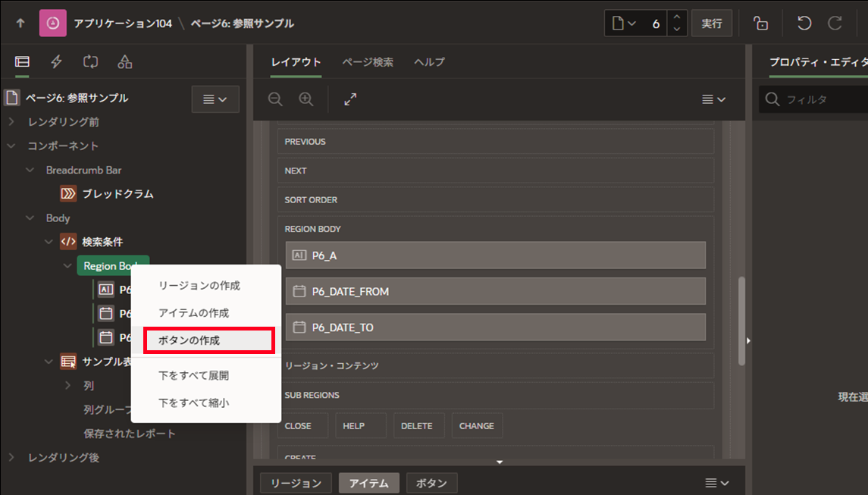Click the 実行 run button
Viewport: 868px width, 495px height.
tap(711, 23)
